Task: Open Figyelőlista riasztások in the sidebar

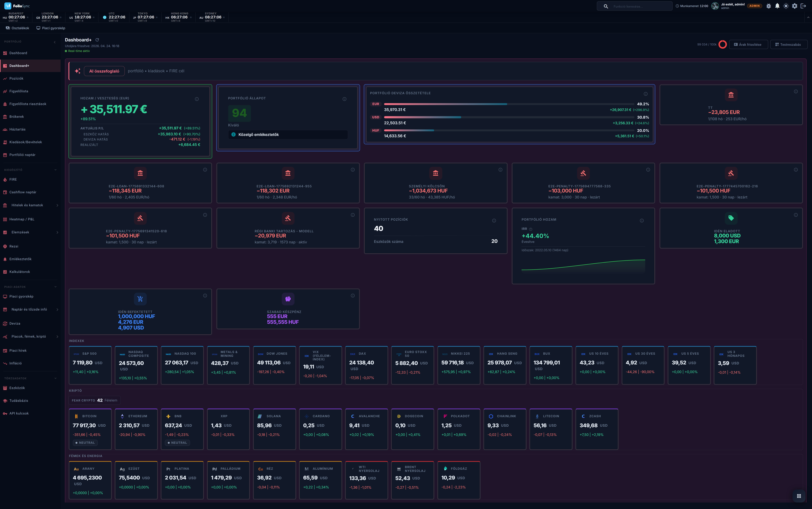Action: point(30,104)
